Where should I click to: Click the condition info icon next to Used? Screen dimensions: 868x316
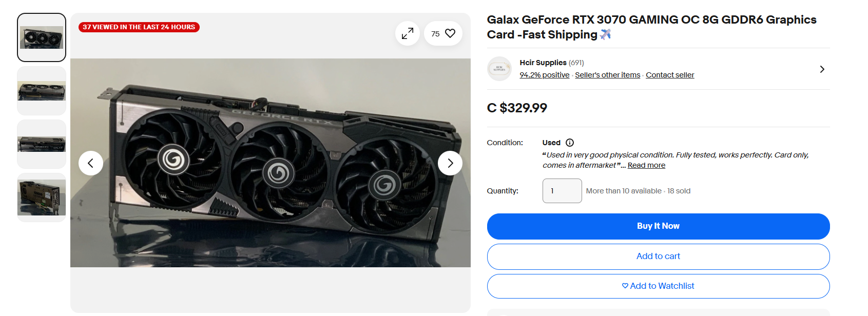coord(570,143)
